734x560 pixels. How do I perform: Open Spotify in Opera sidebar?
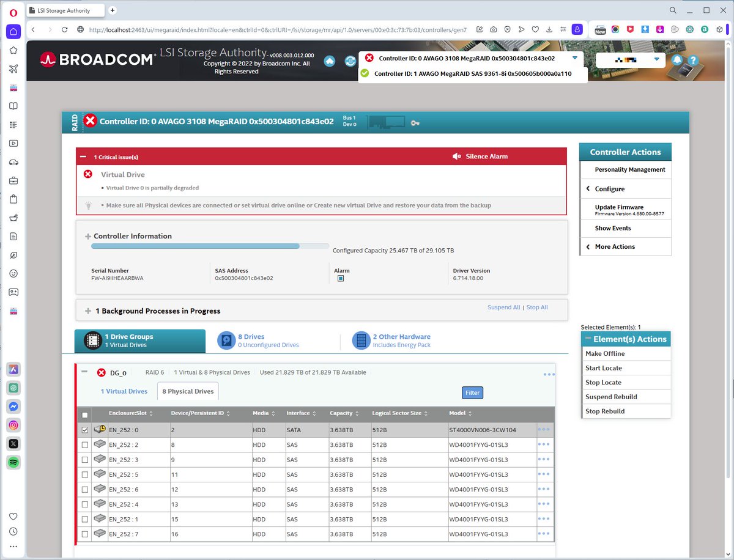[x=13, y=463]
